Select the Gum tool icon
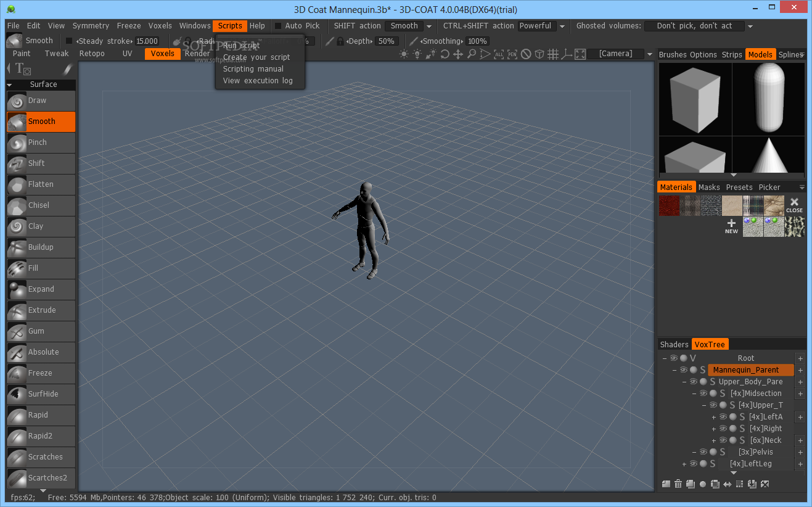Image resolution: width=812 pixels, height=507 pixels. pyautogui.click(x=17, y=331)
